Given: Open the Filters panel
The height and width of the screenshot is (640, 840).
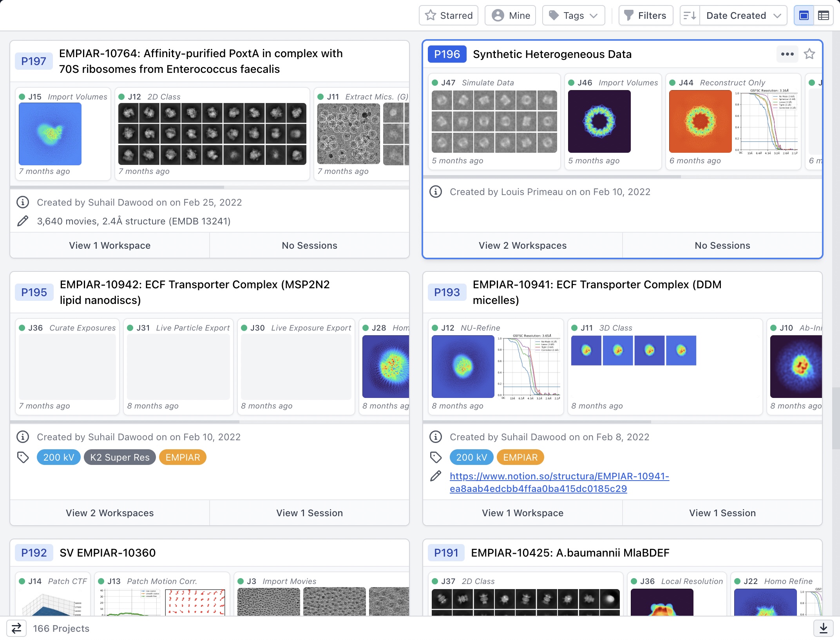Looking at the screenshot, I should [645, 16].
